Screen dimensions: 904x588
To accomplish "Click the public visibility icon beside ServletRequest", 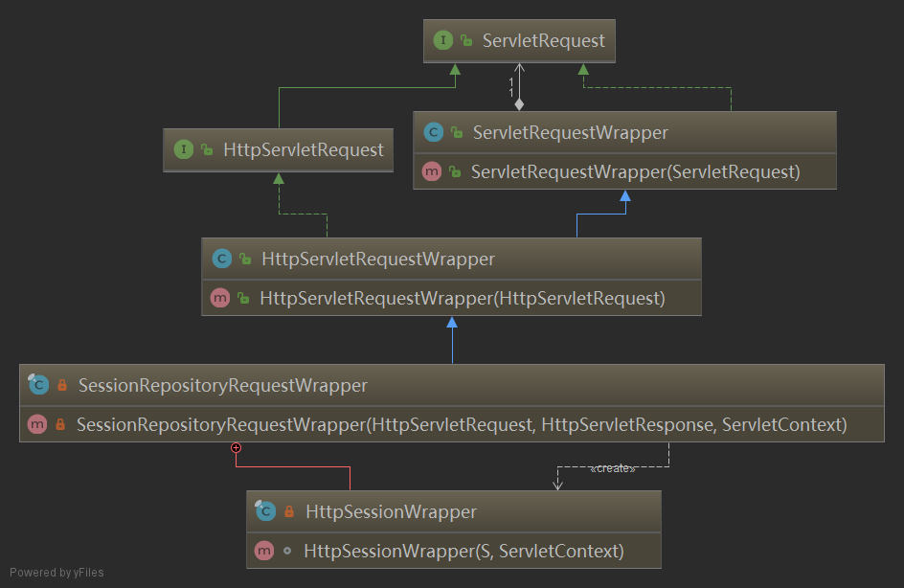I will tap(466, 40).
